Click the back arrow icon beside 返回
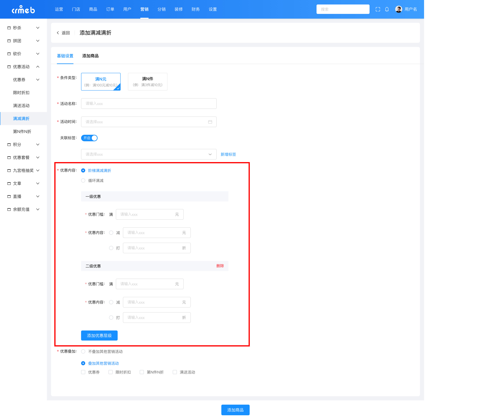Viewport: 504px width, 420px height. tap(58, 33)
